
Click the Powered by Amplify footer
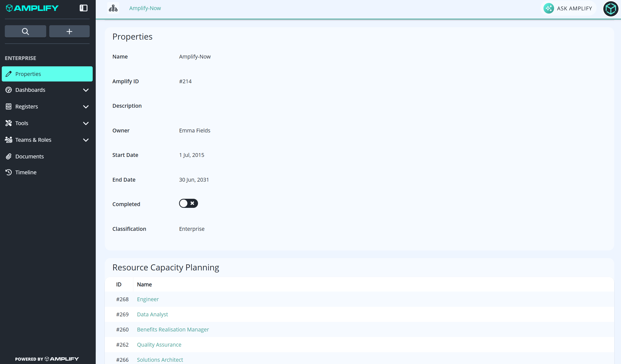tap(47, 359)
